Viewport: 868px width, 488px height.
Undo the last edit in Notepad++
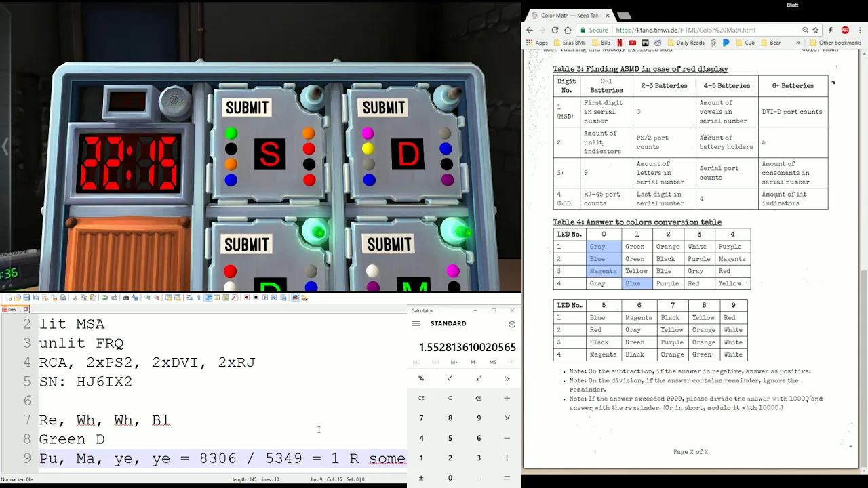(x=104, y=298)
